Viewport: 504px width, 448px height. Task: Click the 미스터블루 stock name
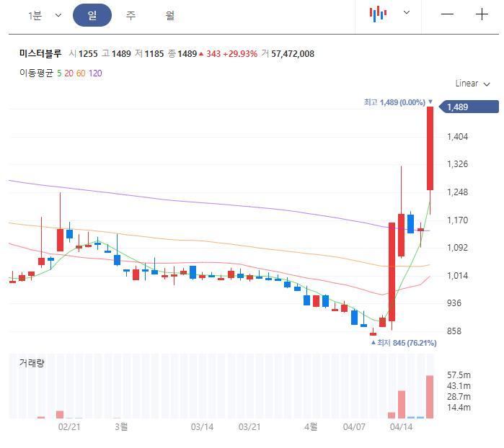point(40,53)
